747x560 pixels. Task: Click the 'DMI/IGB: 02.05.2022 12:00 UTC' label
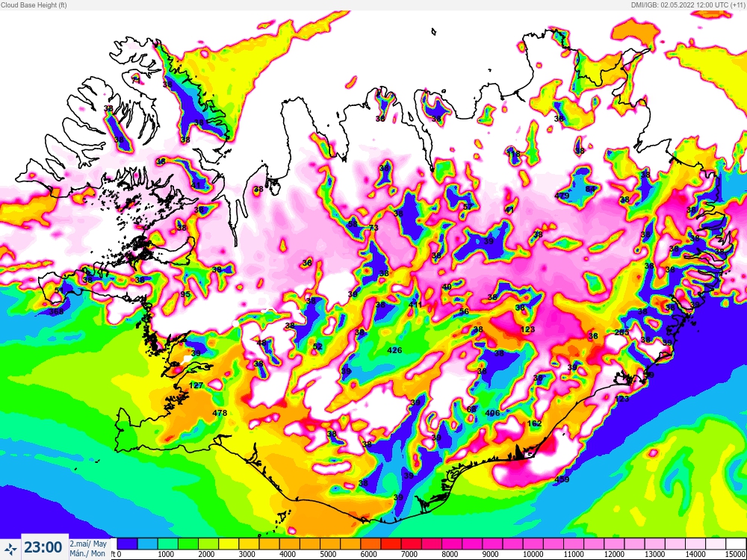pos(681,5)
